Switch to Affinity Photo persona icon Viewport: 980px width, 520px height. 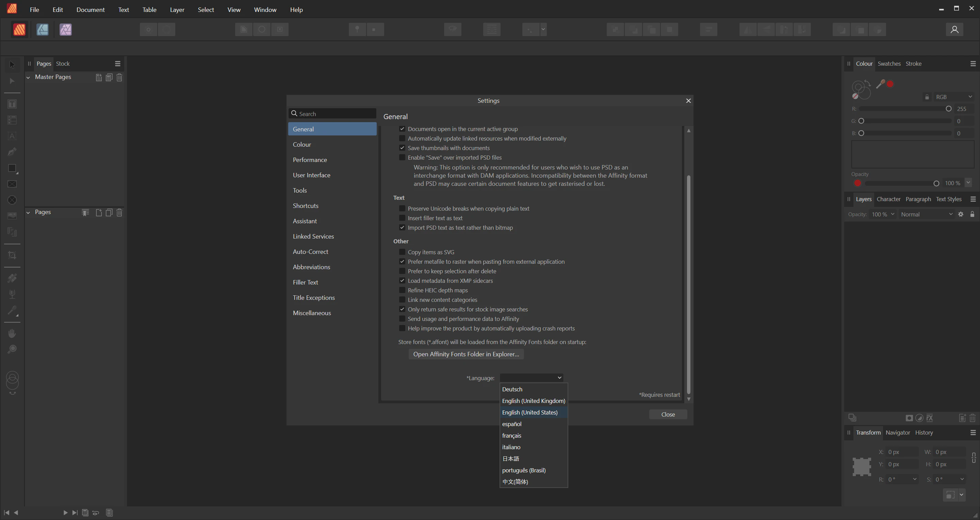[65, 30]
